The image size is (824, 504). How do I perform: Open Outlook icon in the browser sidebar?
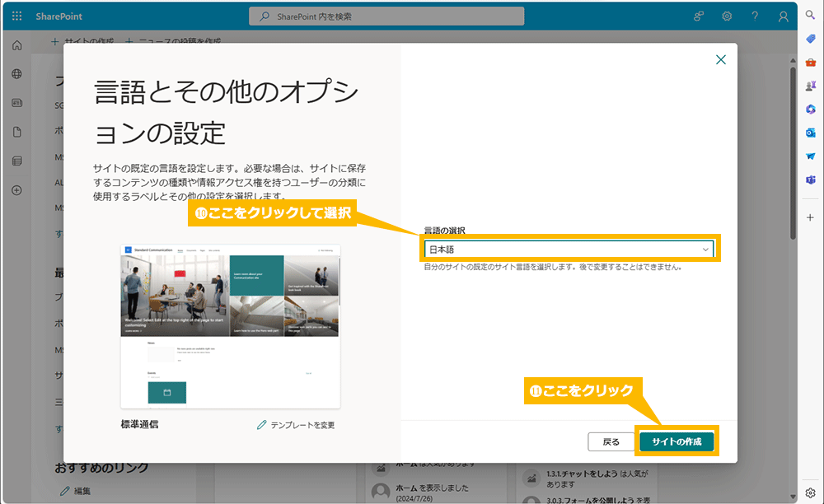tap(810, 133)
